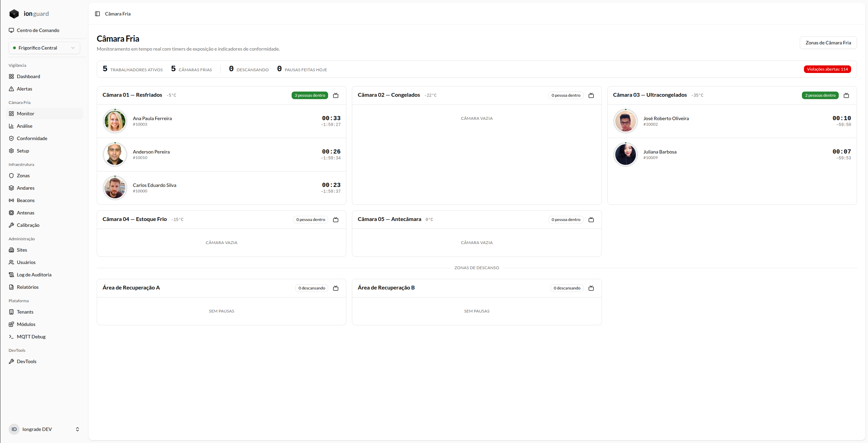Viewport: 868px width, 443px height.
Task: Toggle the sidebar panel icon
Action: tap(97, 14)
